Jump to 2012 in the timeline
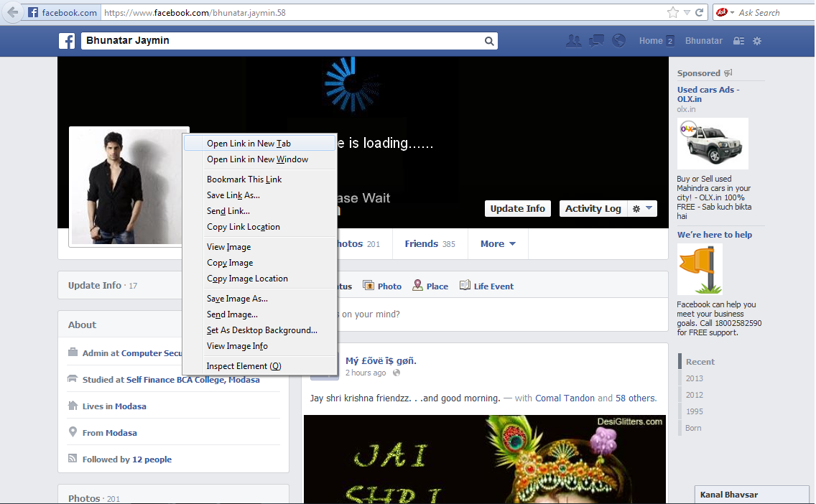Image resolution: width=816 pixels, height=504 pixels. [x=694, y=395]
